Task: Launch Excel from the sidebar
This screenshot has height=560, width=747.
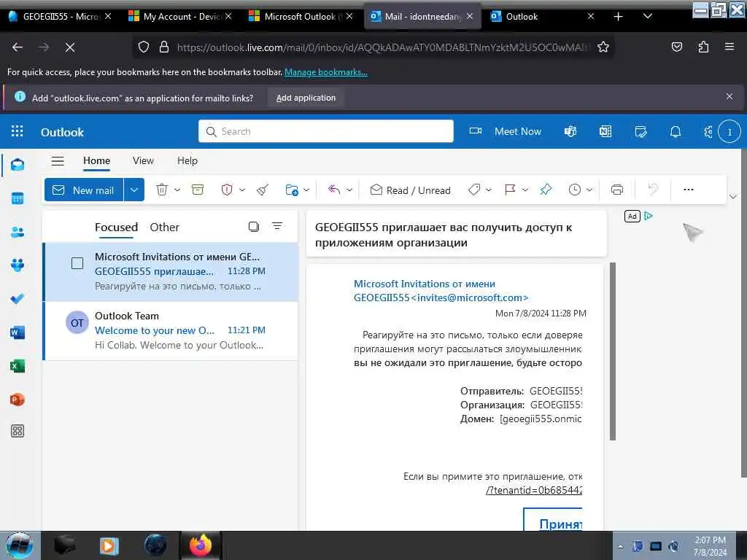Action: pos(18,366)
